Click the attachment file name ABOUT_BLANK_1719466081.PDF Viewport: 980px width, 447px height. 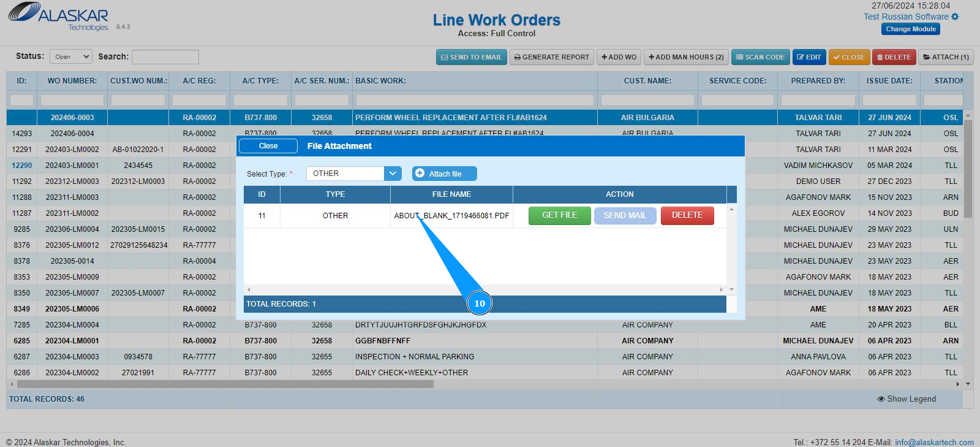[451, 216]
